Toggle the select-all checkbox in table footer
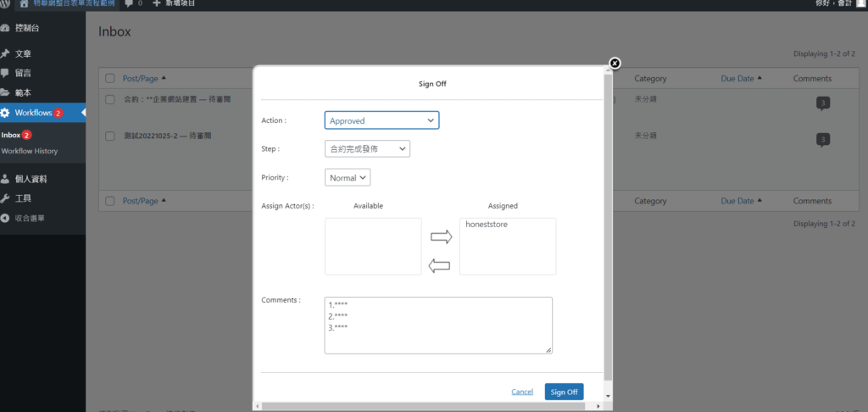Image resolution: width=868 pixels, height=412 pixels. click(110, 201)
